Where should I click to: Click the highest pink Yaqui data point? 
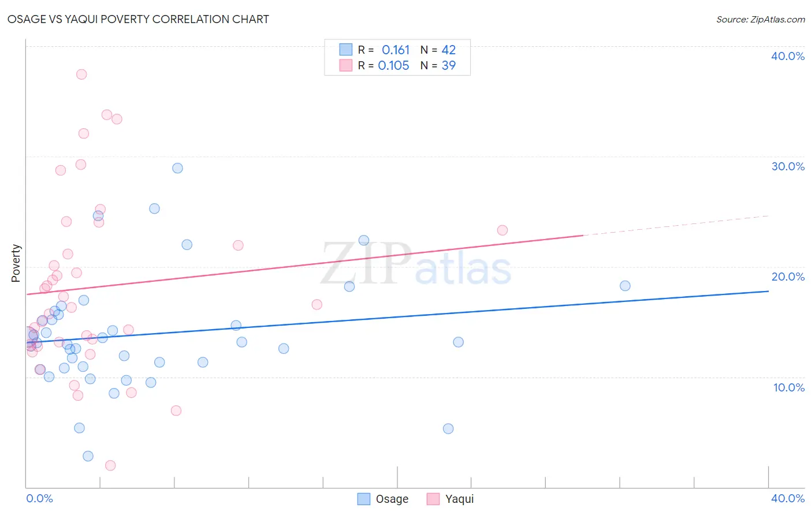click(x=81, y=74)
